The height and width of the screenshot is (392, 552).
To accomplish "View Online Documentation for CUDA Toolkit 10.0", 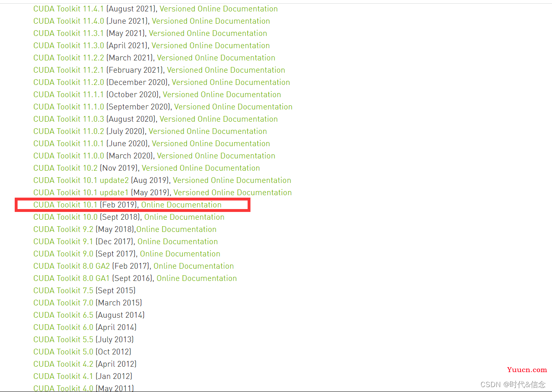I will [x=184, y=217].
